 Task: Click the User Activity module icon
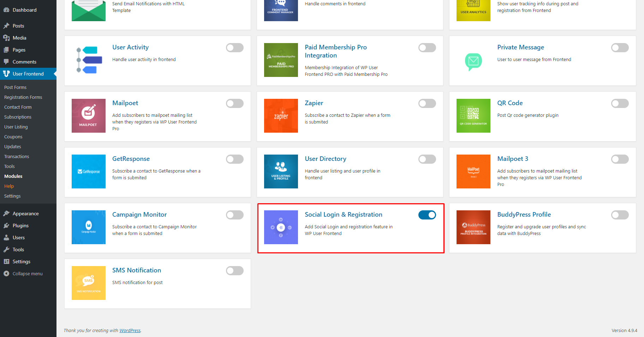pyautogui.click(x=89, y=60)
